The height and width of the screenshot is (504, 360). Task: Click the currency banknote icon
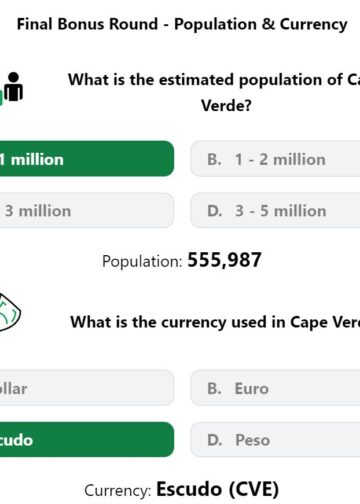click(x=10, y=312)
